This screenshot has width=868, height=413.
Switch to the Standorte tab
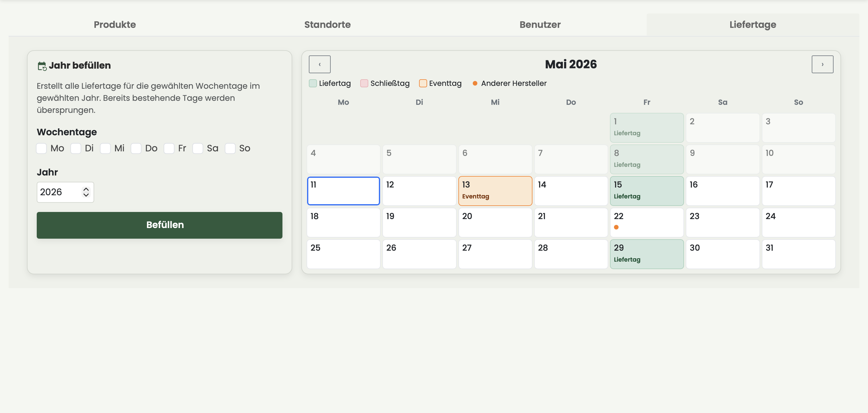point(328,25)
